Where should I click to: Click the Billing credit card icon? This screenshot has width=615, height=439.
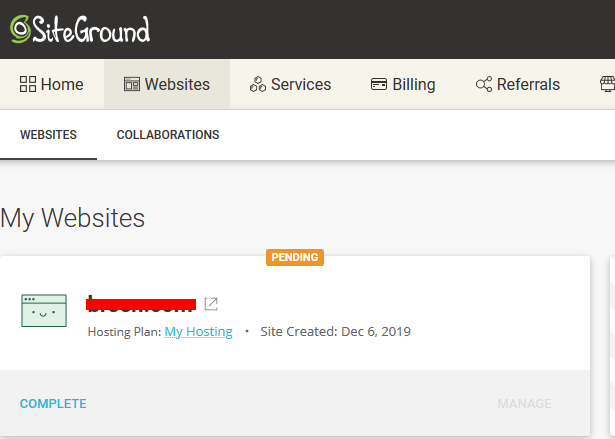pyautogui.click(x=379, y=85)
